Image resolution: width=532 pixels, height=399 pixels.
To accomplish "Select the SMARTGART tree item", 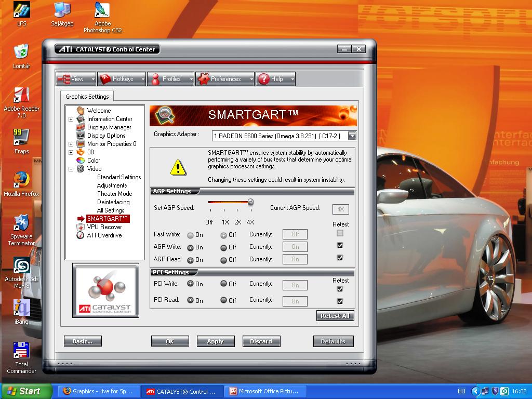I will (x=108, y=219).
